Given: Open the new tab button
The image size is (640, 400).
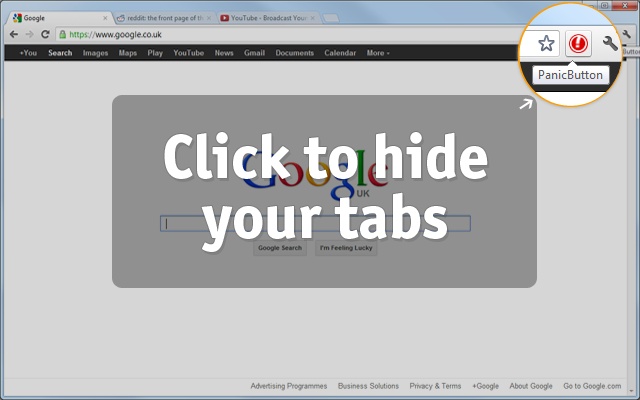Looking at the screenshot, I should pyautogui.click(x=332, y=18).
